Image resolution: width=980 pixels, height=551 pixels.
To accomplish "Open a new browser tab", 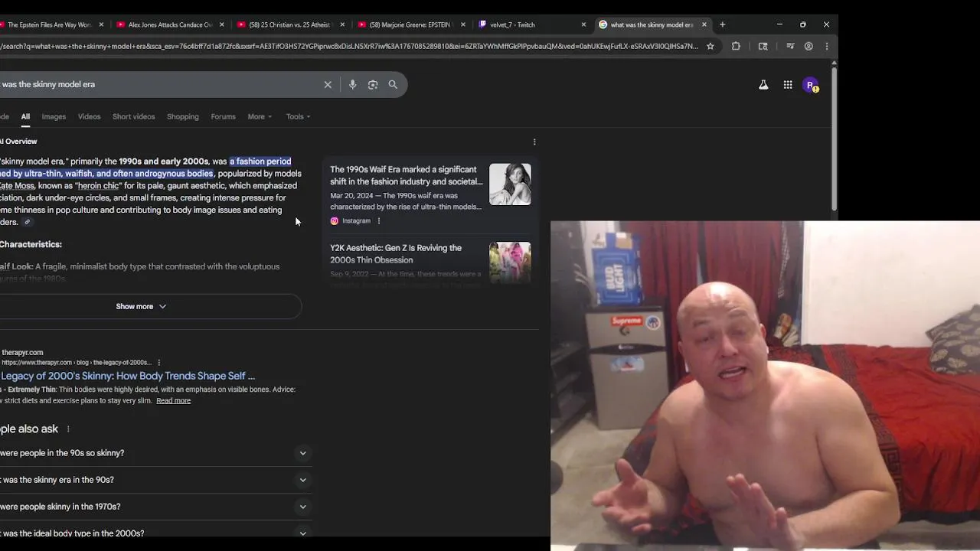I will click(722, 24).
